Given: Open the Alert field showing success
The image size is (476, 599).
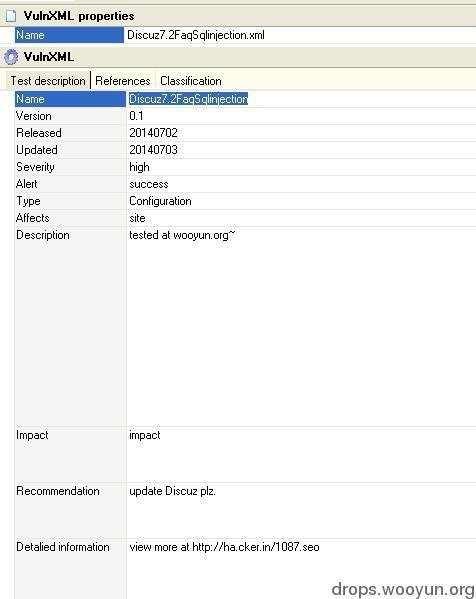Looking at the screenshot, I should [x=301, y=184].
